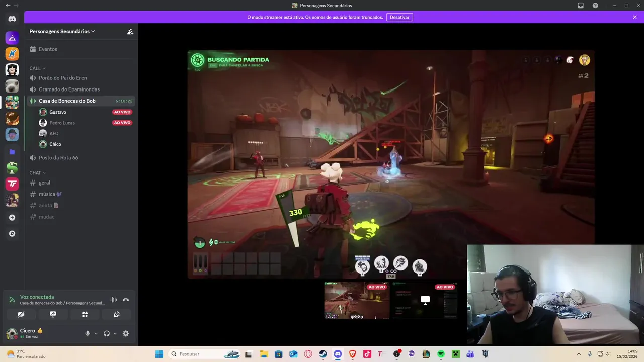
Task: Open Windows Start menu
Action: pos(159,354)
